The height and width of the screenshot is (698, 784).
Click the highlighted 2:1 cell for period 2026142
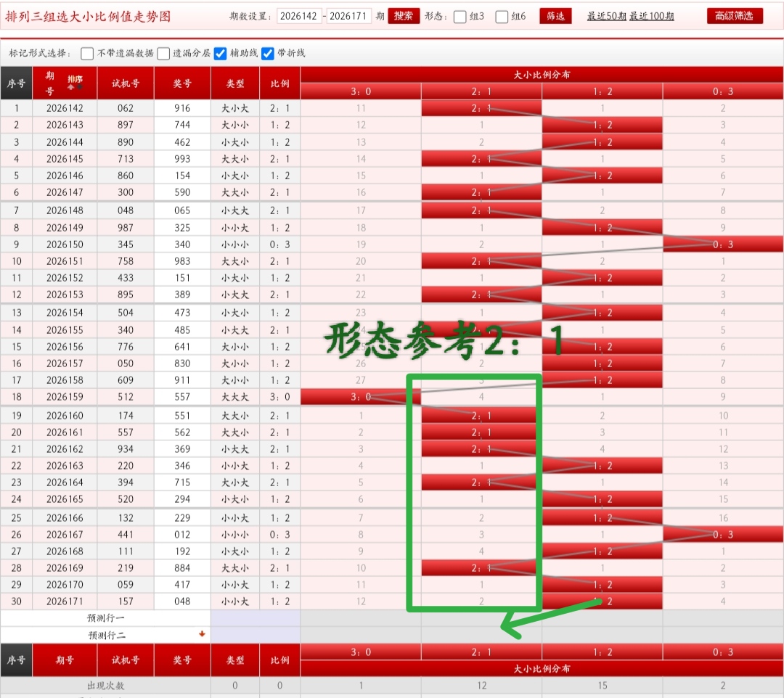(x=481, y=108)
